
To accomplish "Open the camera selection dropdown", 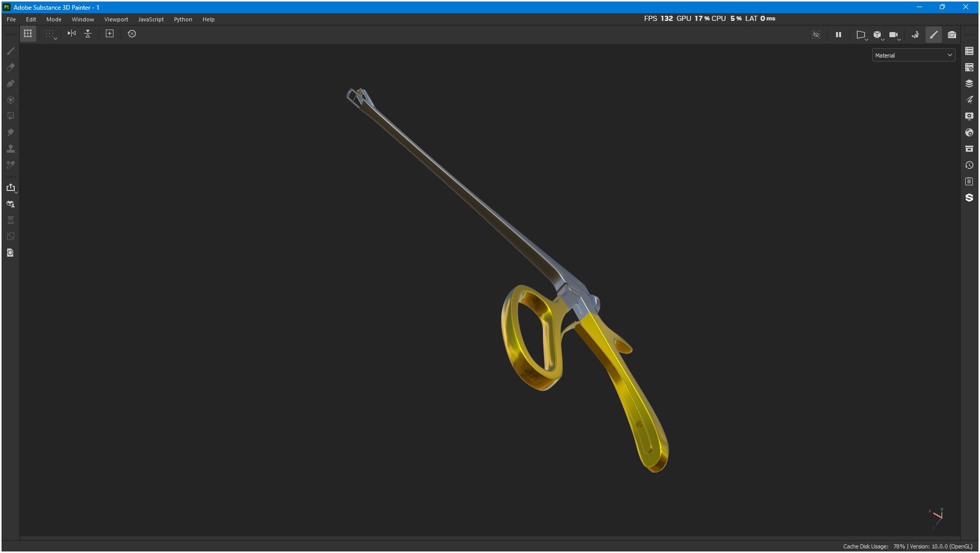I will tap(895, 35).
